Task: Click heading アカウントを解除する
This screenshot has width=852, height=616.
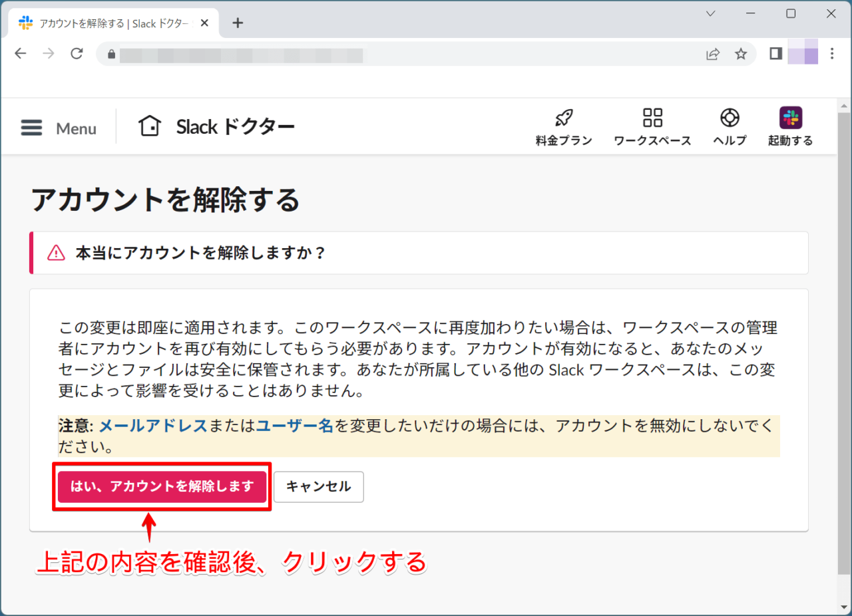Action: [166, 199]
